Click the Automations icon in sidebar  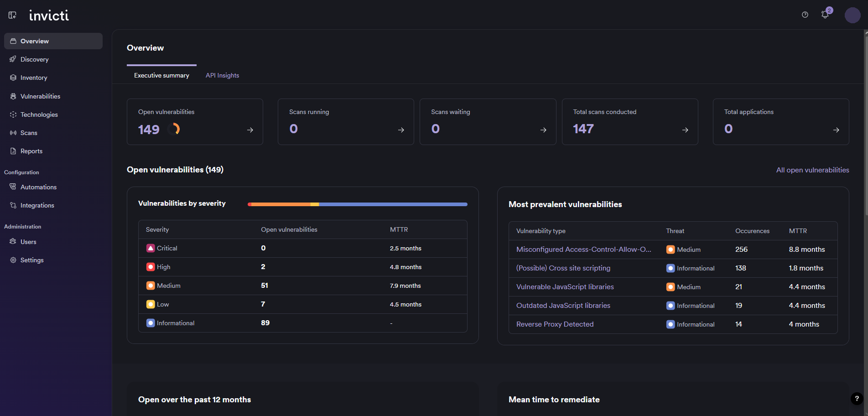13,187
